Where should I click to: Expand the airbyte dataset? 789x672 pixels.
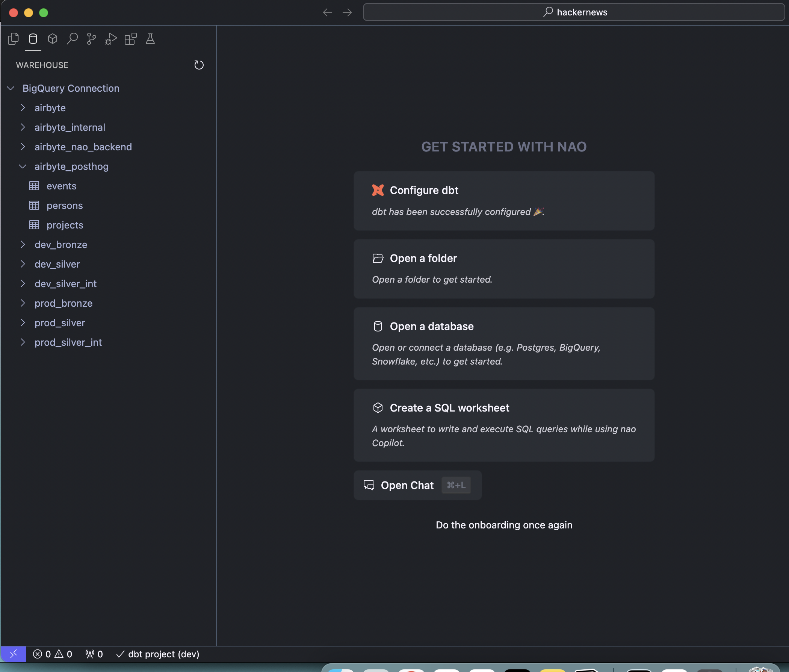point(23,108)
